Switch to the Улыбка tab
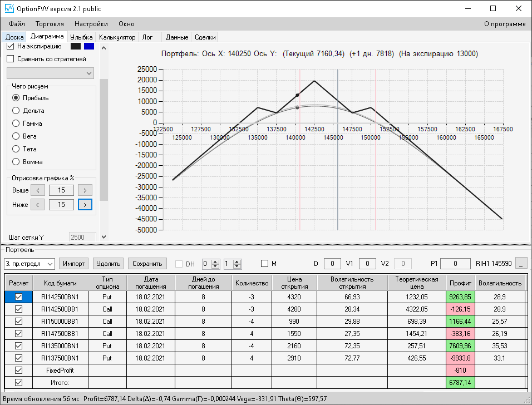532x405 pixels. 81,37
